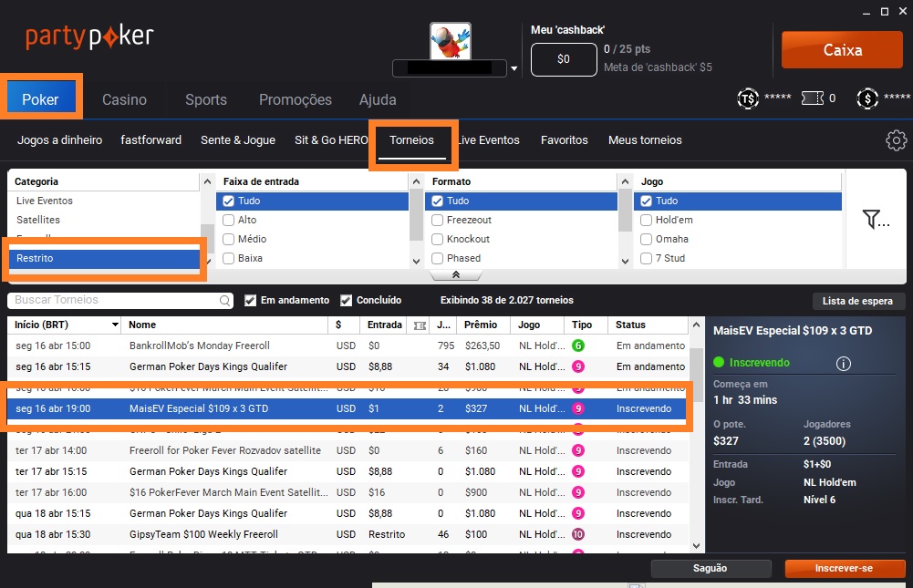Open the Início (BRT) sort dropdown arrow
Screen dimensions: 913x588
(x=115, y=325)
